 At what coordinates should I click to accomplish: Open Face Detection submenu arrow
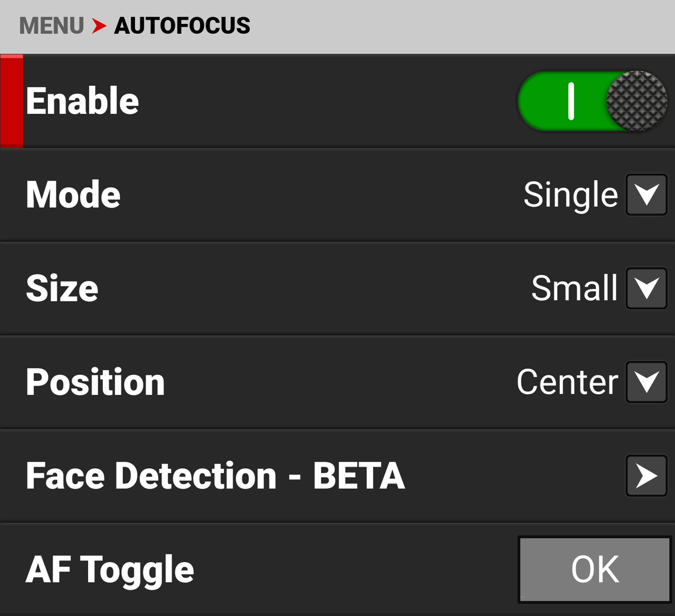point(647,476)
